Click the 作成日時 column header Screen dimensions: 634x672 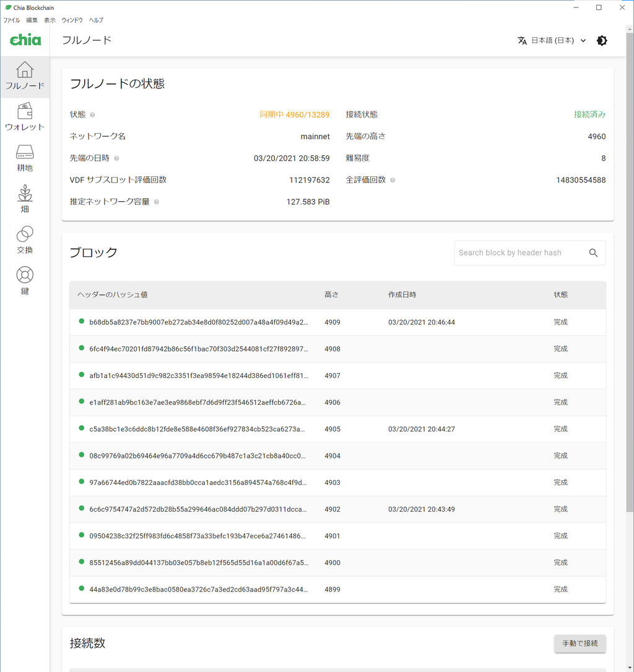[x=402, y=295]
